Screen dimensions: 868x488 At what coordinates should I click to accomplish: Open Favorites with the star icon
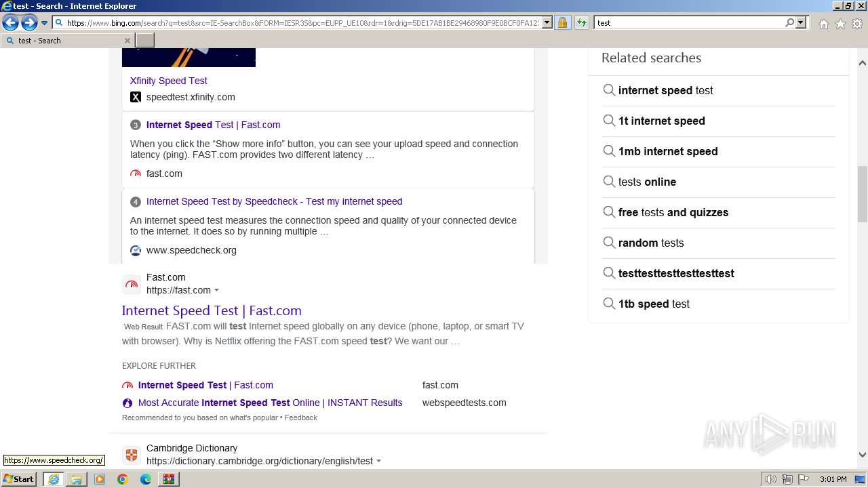click(840, 24)
